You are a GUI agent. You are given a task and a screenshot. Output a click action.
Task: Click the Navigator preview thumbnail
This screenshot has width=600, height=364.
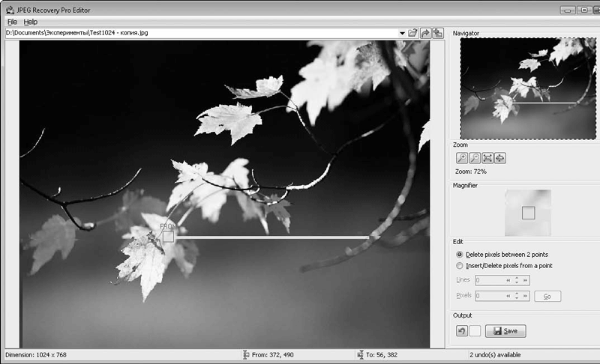point(526,88)
